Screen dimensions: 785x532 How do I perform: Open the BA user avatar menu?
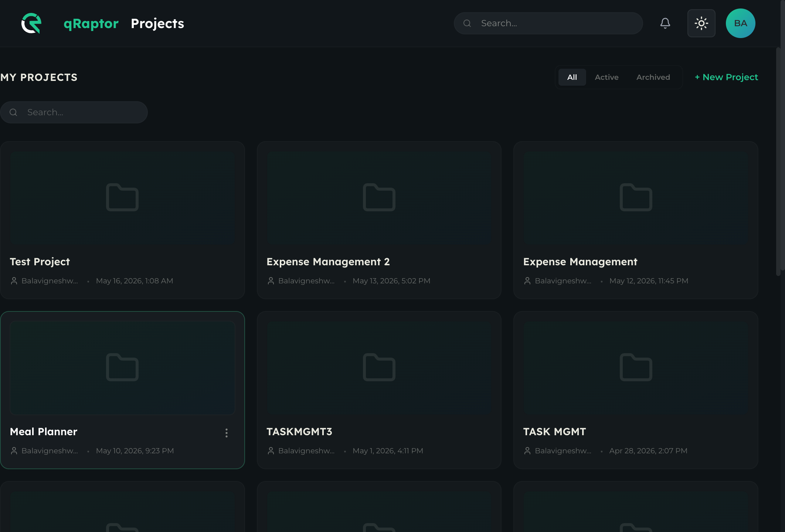pos(740,23)
